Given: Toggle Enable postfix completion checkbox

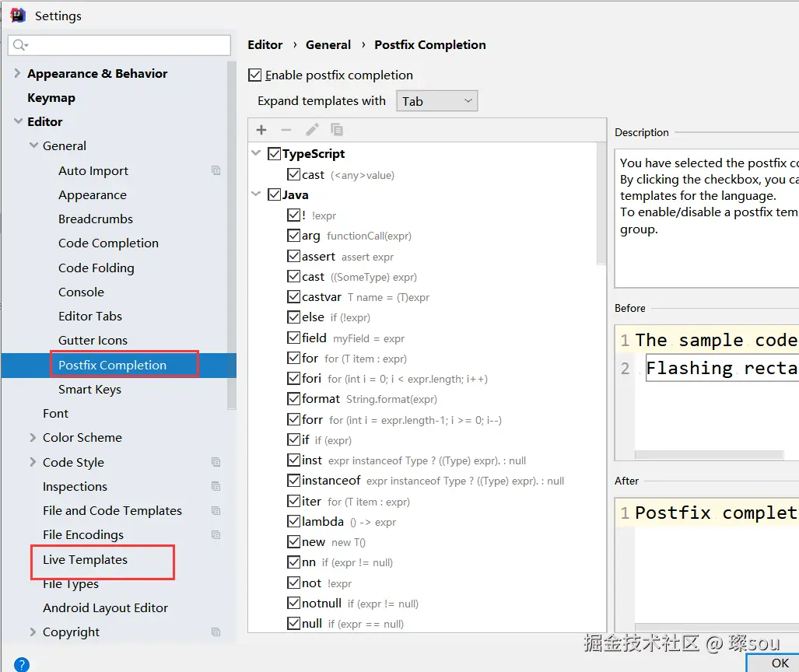Looking at the screenshot, I should pyautogui.click(x=254, y=75).
